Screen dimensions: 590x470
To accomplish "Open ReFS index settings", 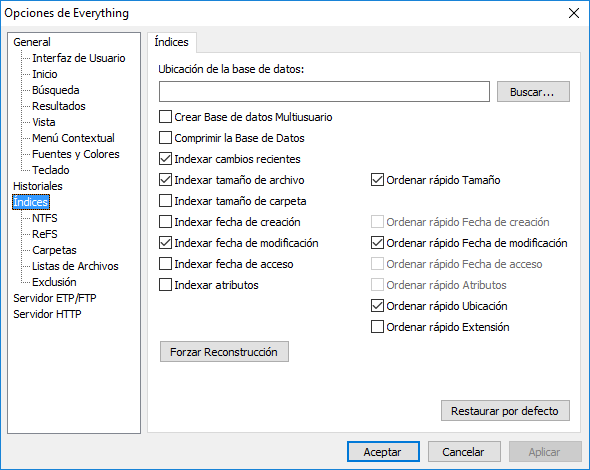I will 45,234.
